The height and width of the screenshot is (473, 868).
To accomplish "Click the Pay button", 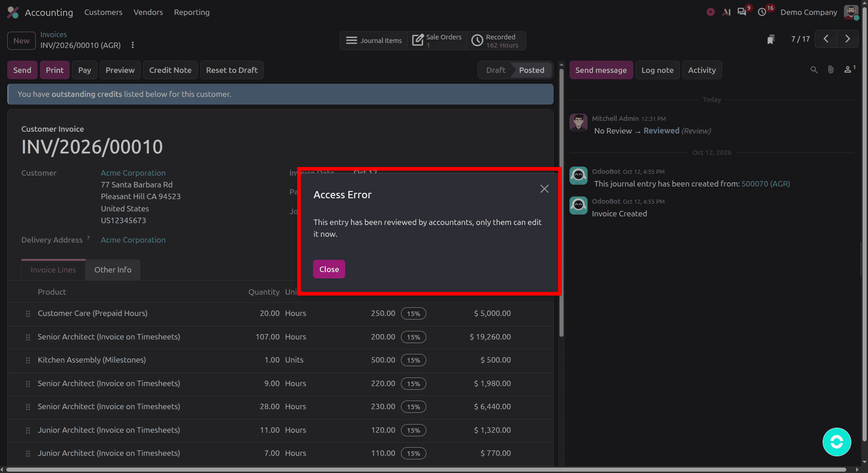I will 85,70.
